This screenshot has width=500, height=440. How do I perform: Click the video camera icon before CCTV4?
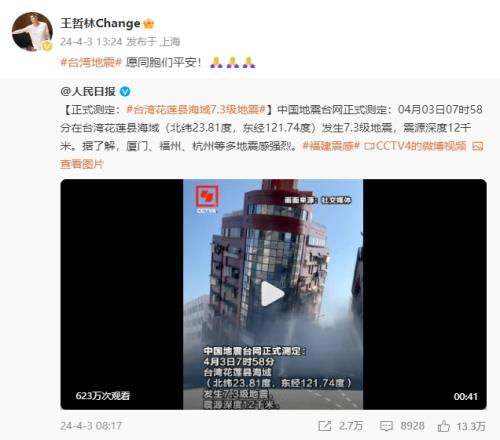(x=369, y=146)
